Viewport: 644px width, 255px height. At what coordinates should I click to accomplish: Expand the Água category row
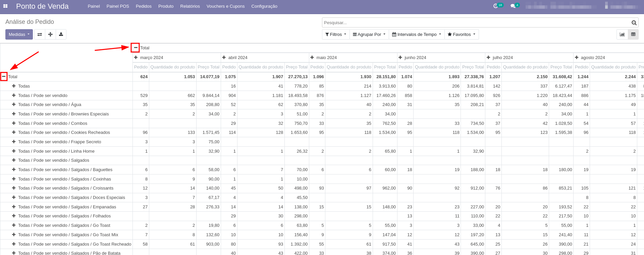click(x=14, y=104)
